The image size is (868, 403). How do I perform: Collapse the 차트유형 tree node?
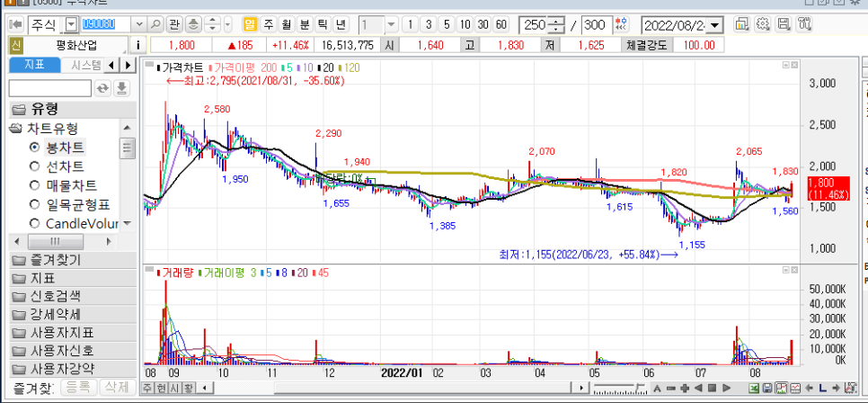(15, 130)
